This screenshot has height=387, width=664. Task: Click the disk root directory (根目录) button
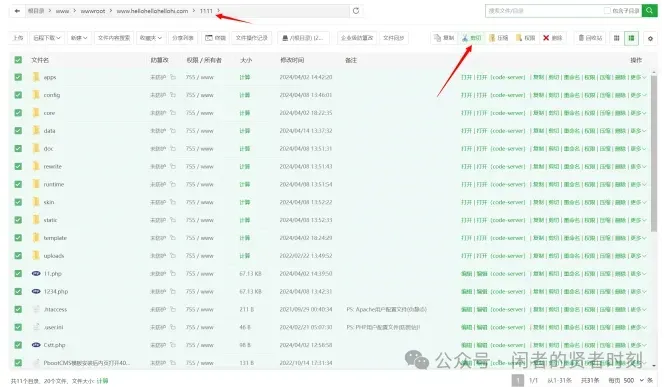pos(303,38)
